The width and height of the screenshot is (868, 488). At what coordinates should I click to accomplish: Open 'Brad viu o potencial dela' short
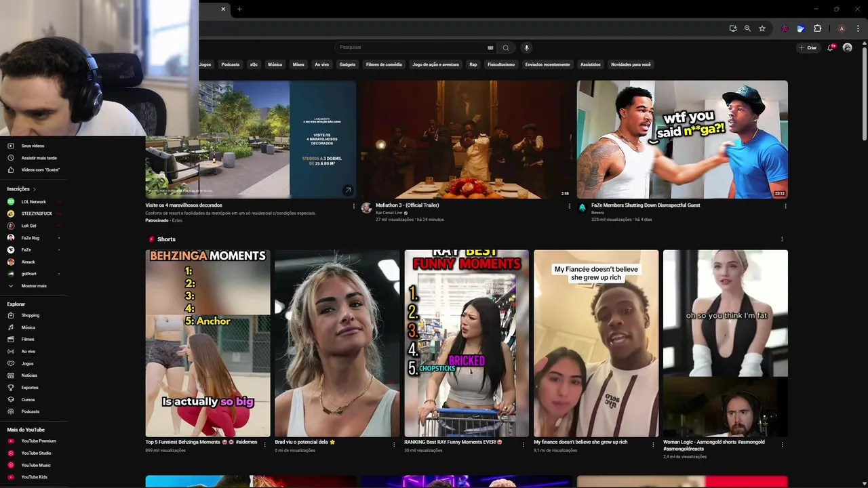(337, 344)
